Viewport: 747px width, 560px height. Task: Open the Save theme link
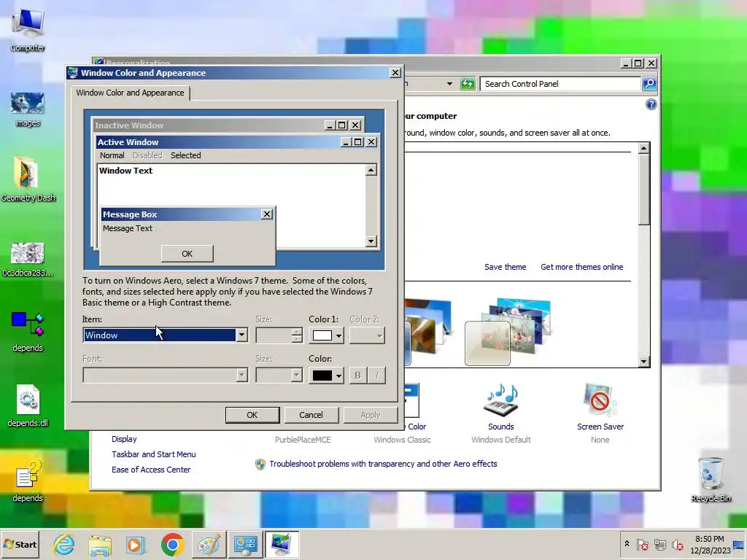click(x=505, y=267)
